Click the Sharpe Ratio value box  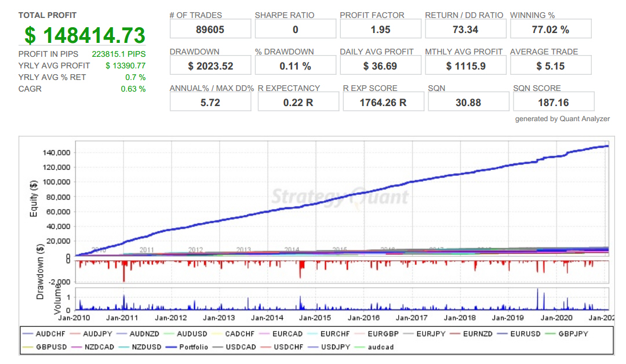296,30
